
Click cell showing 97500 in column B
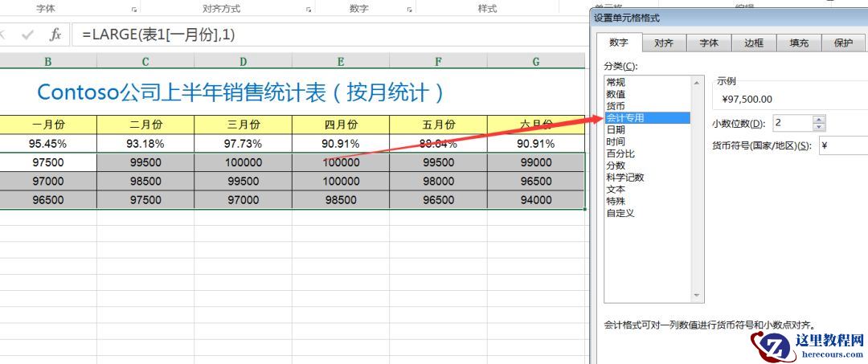[x=48, y=162]
